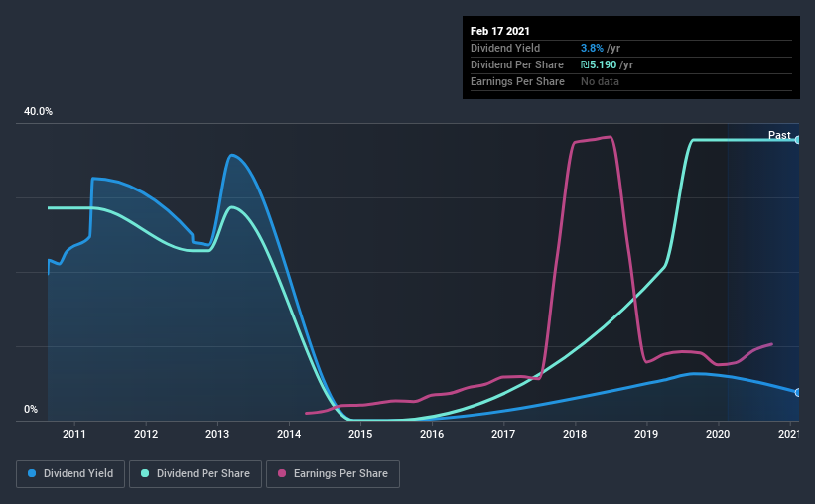Click the 2012 x-axis label
The image size is (815, 504).
coord(146,434)
